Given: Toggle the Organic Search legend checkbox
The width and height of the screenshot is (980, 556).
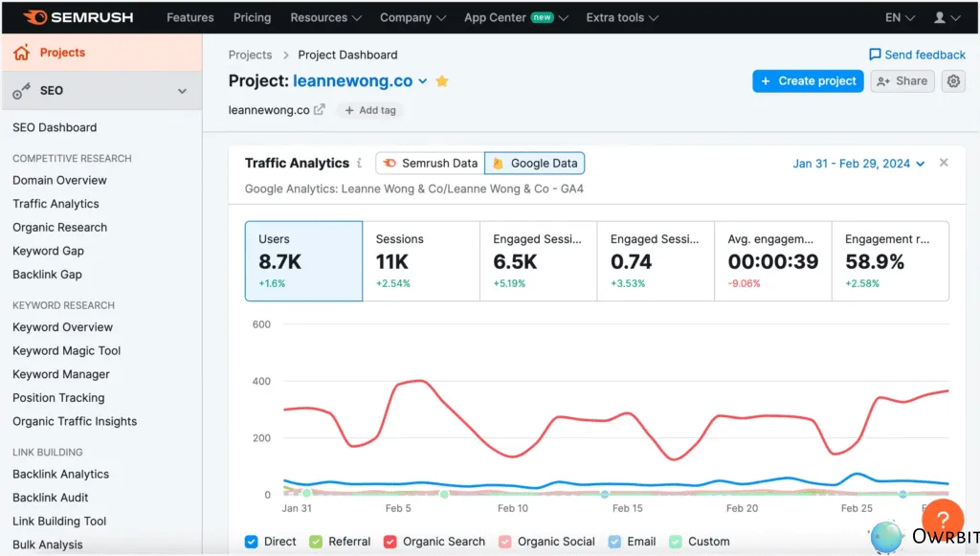Looking at the screenshot, I should coord(390,542).
